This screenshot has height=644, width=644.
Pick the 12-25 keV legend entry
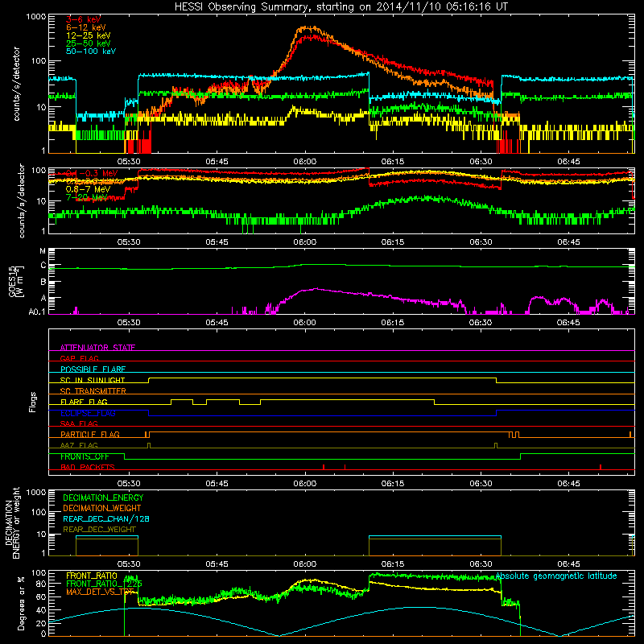pyautogui.click(x=89, y=35)
